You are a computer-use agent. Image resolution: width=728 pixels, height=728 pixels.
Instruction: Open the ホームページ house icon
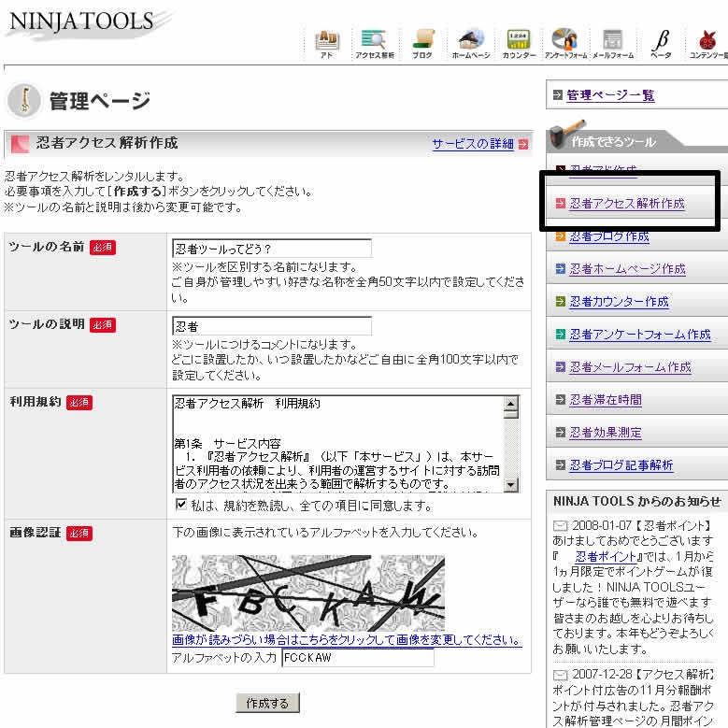(470, 42)
